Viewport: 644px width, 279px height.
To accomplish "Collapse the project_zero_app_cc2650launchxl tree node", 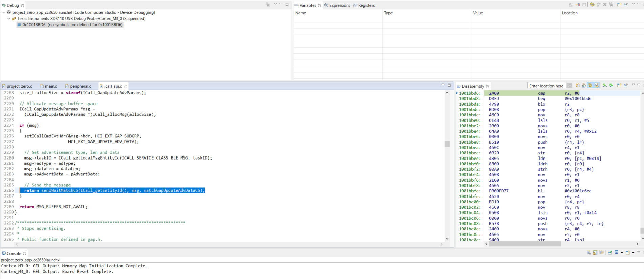I will pos(4,12).
